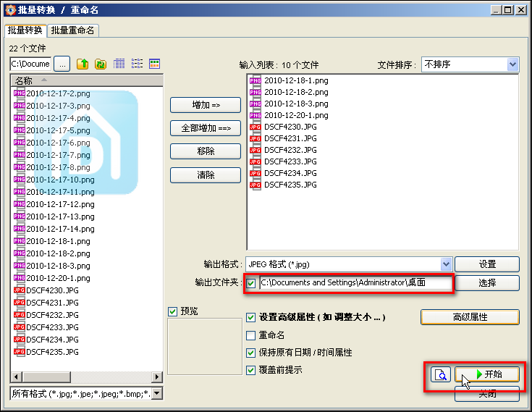
Task: Toggle 设置高级属性 checkbox
Action: pos(250,318)
